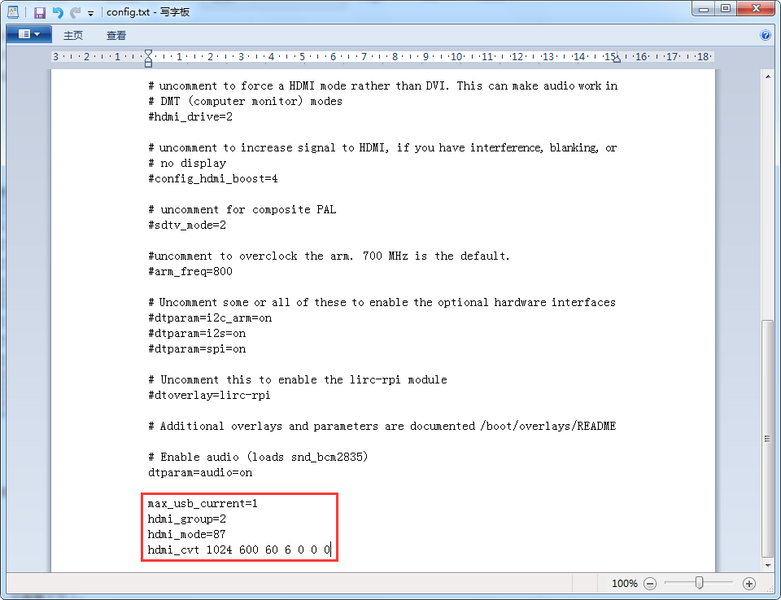The height and width of the screenshot is (600, 781).
Task: Undo the last edit
Action: tap(58, 12)
